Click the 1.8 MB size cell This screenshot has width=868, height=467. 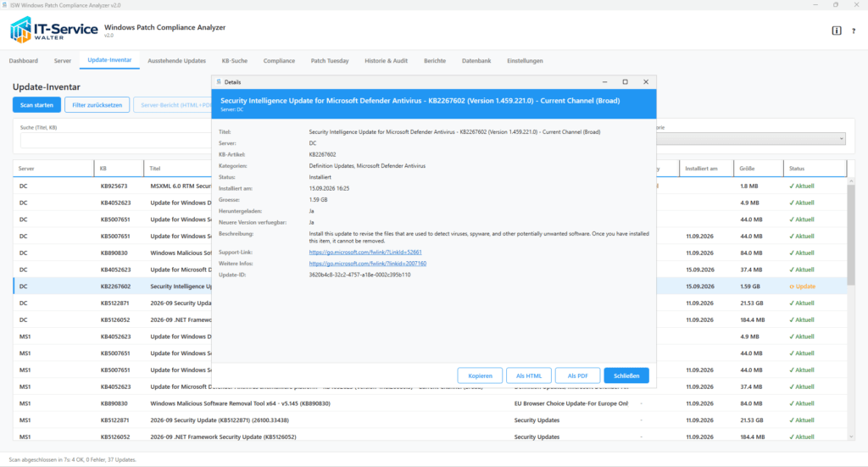coord(749,186)
